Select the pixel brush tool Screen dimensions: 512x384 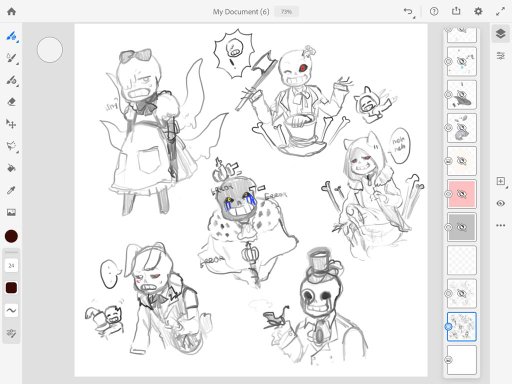pyautogui.click(x=11, y=36)
